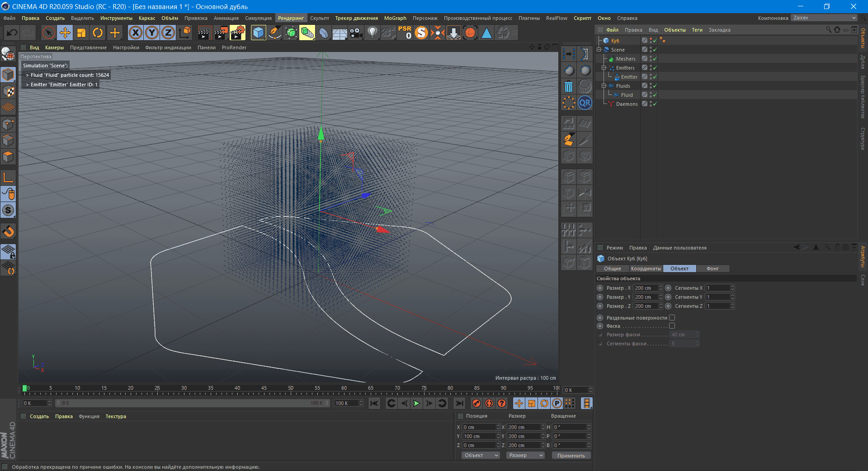Screen dimensions: 868x471
Task: Open the Размер size mode dropdown
Action: point(525,455)
